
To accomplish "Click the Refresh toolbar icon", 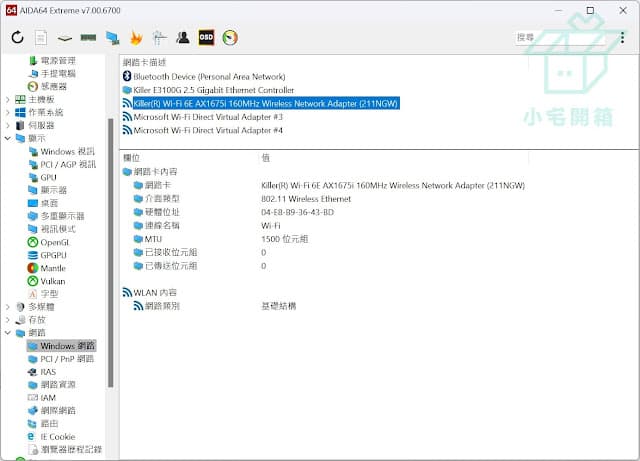I will 18,38.
